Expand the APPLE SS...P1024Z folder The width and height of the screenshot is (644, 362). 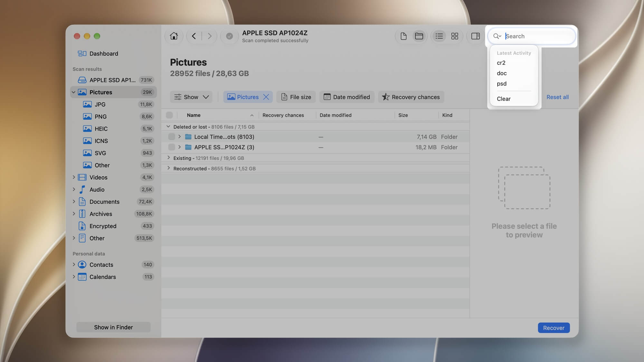coord(179,147)
